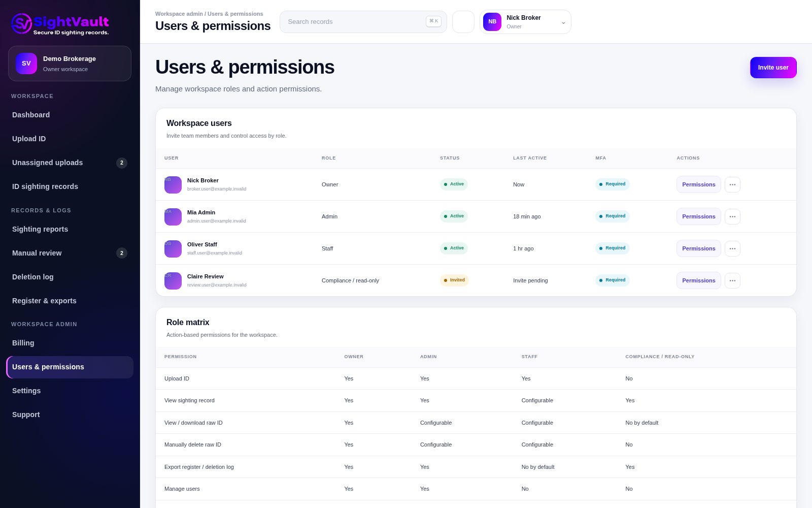Image resolution: width=812 pixels, height=508 pixels.
Task: Go to Dashboard
Action: 70,115
